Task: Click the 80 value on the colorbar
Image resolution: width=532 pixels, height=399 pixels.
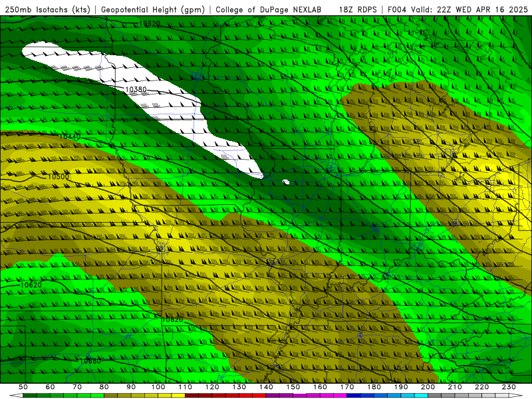Action: pyautogui.click(x=104, y=387)
